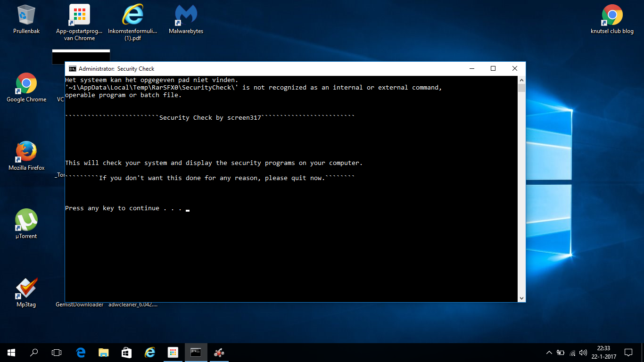Click 'Press any key to continue' line

[x=124, y=208]
